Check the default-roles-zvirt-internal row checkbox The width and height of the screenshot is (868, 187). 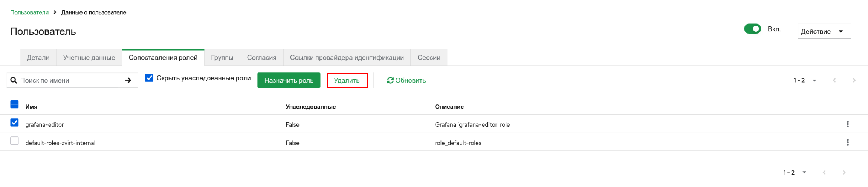pyautogui.click(x=14, y=141)
